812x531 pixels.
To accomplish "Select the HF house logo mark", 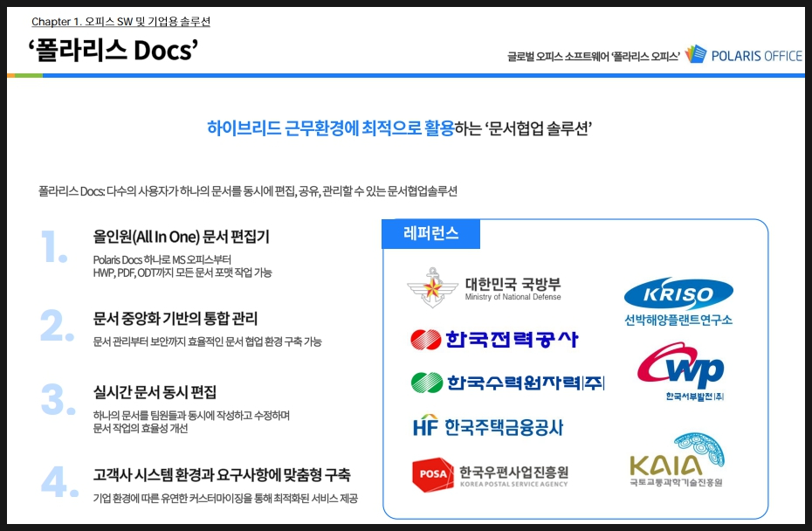I will point(426,425).
